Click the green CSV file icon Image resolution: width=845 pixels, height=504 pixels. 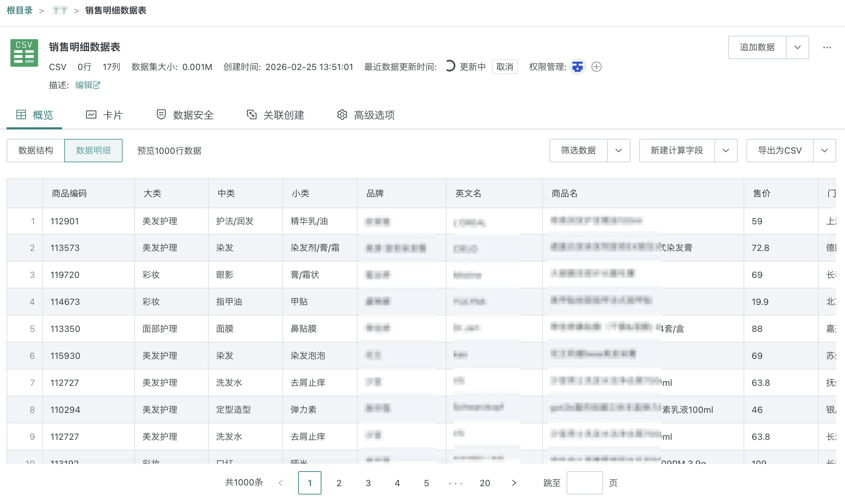click(24, 53)
